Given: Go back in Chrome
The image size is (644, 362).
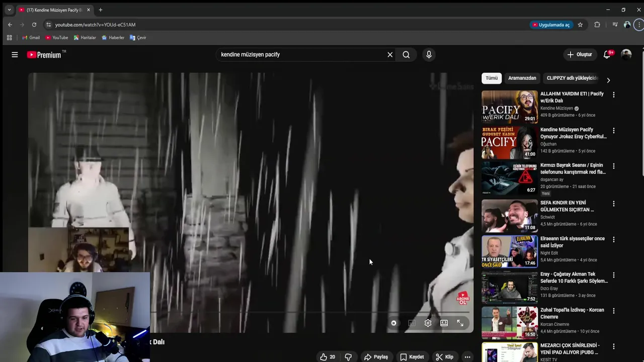Looking at the screenshot, I should pyautogui.click(x=10, y=25).
